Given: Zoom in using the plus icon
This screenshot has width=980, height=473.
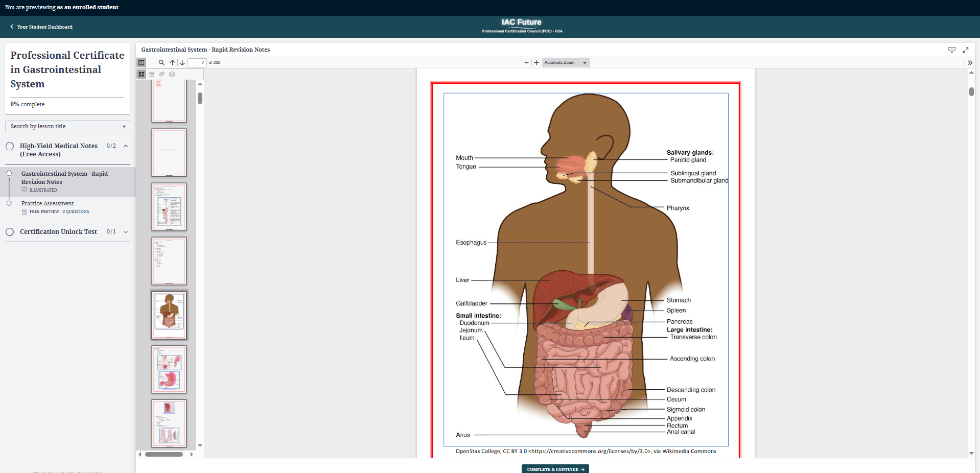Looking at the screenshot, I should [536, 63].
